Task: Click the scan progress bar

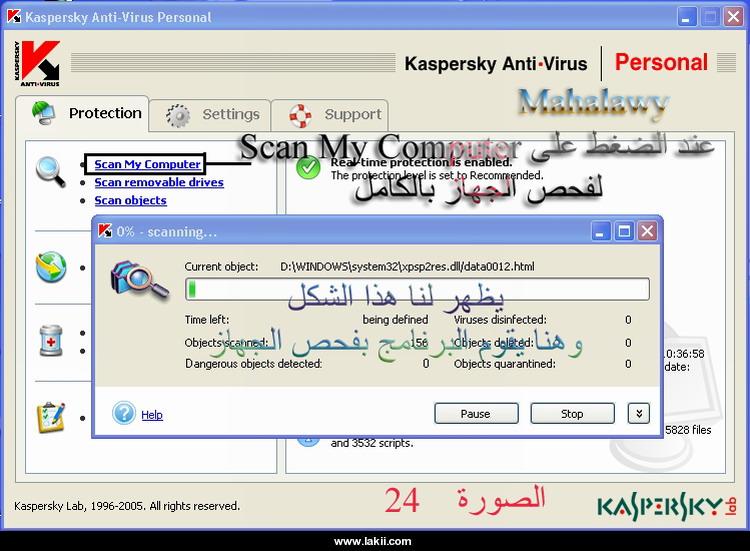Action: pos(417,289)
